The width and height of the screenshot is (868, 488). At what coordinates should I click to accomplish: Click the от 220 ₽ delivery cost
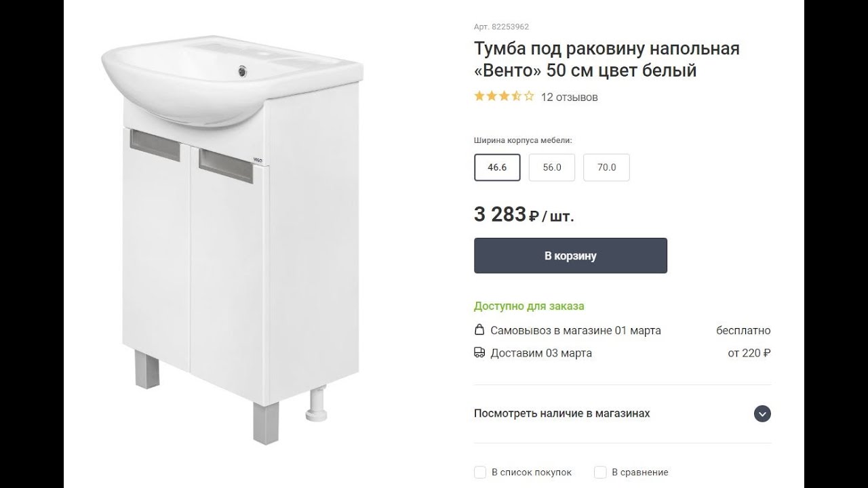(x=749, y=353)
